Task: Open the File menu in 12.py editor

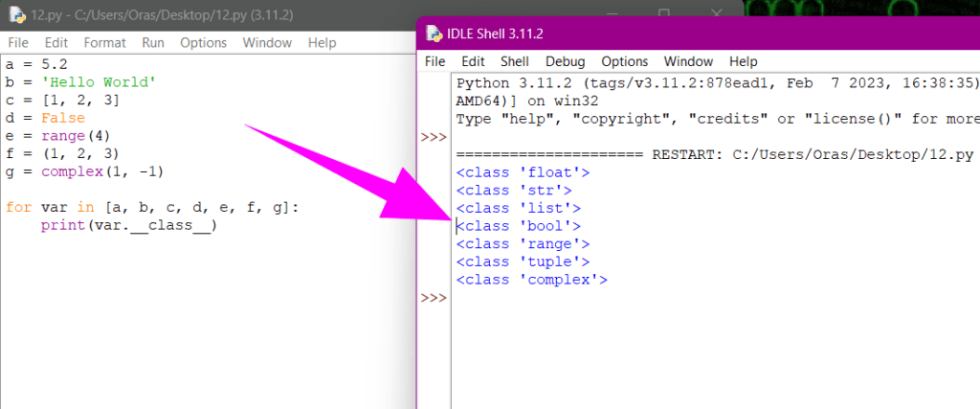Action: tap(18, 43)
